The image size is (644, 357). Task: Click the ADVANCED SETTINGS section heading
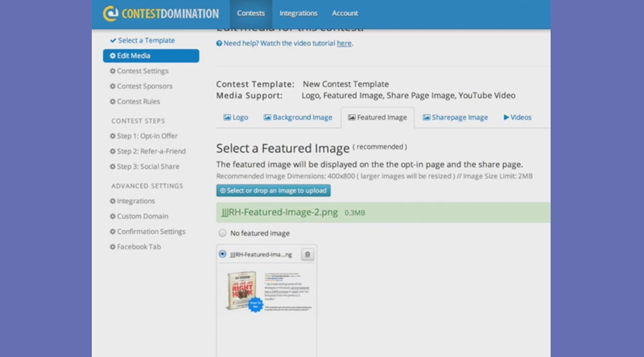pos(147,186)
